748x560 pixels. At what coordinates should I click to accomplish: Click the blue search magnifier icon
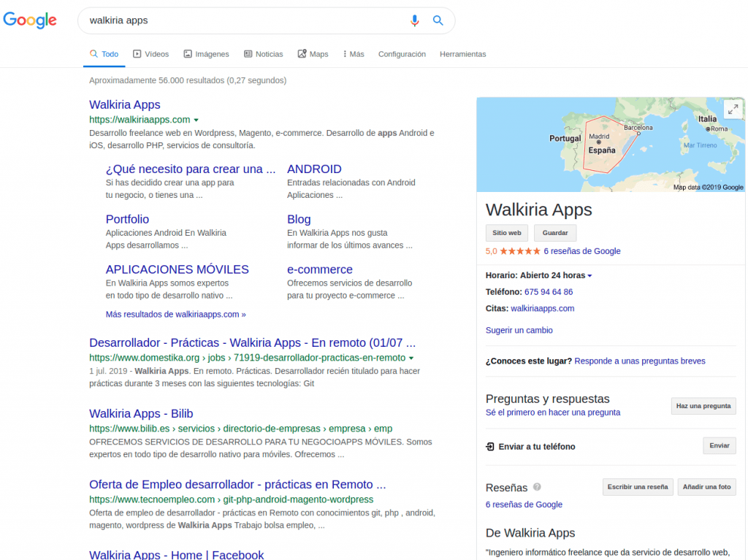pos(438,20)
